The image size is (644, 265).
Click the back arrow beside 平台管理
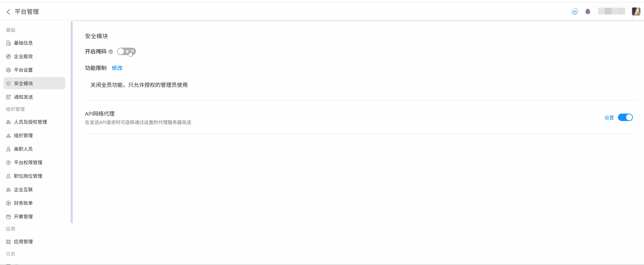[8, 12]
